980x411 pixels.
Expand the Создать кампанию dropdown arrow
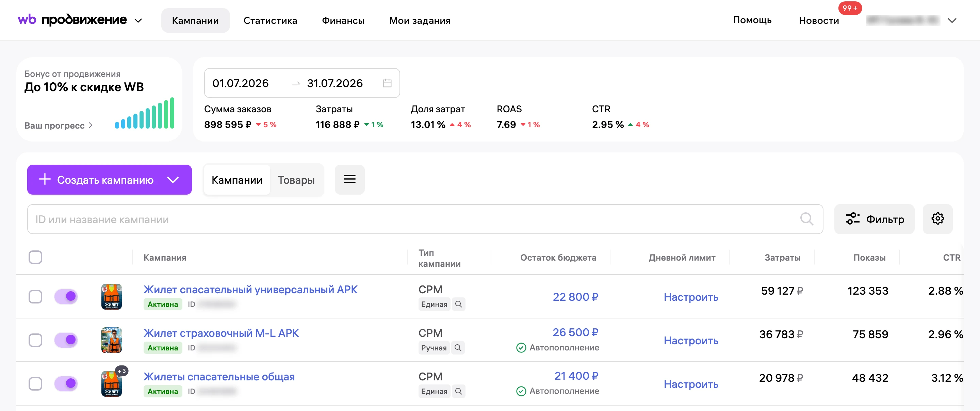pyautogui.click(x=173, y=180)
